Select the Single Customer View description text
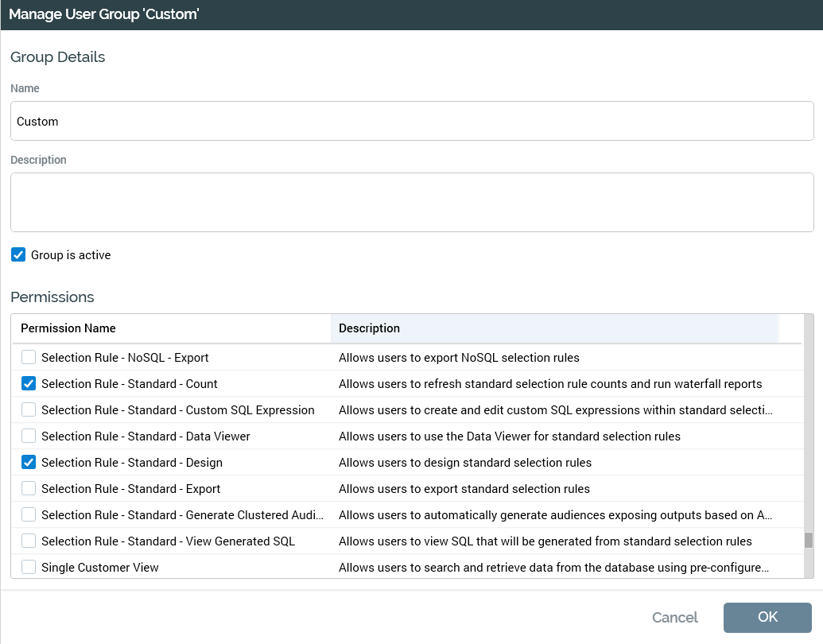 553,568
